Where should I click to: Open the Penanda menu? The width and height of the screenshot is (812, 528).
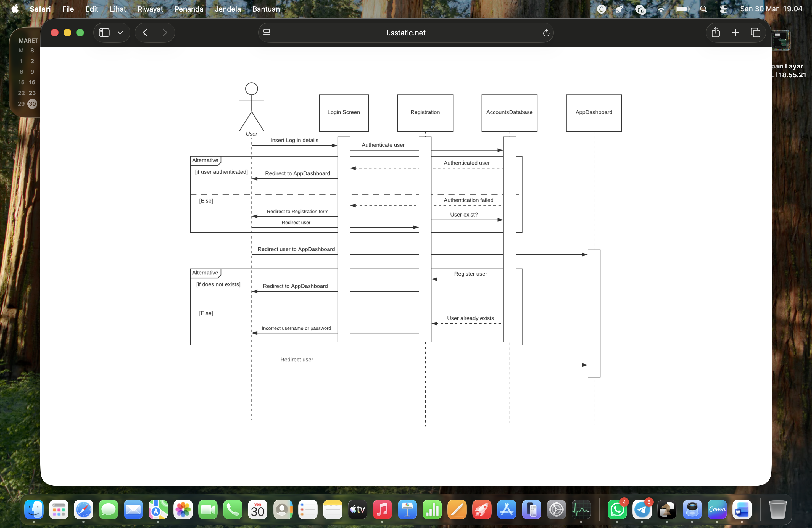(189, 9)
